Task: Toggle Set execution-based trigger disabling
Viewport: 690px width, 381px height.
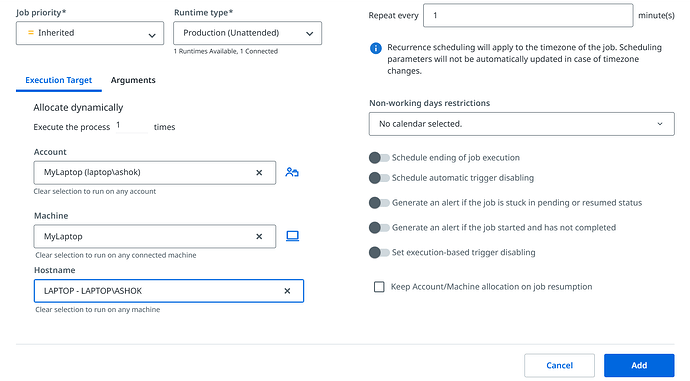Action: [x=379, y=253]
